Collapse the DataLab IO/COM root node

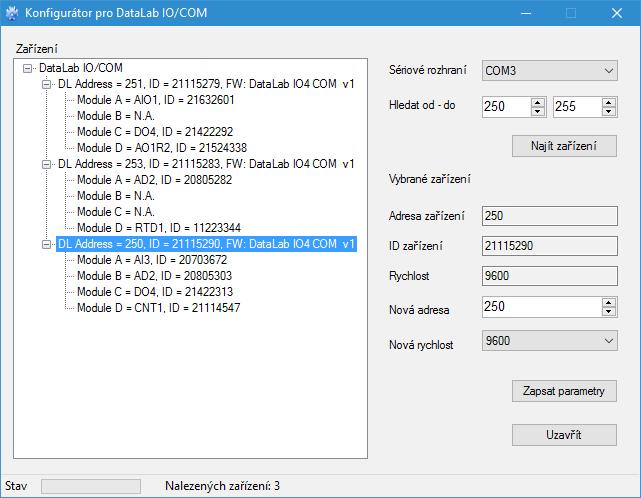(x=27, y=68)
